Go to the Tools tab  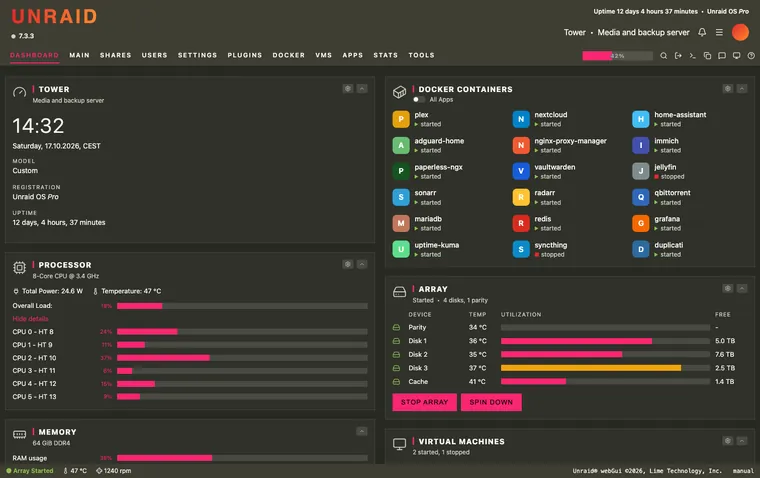coord(421,55)
